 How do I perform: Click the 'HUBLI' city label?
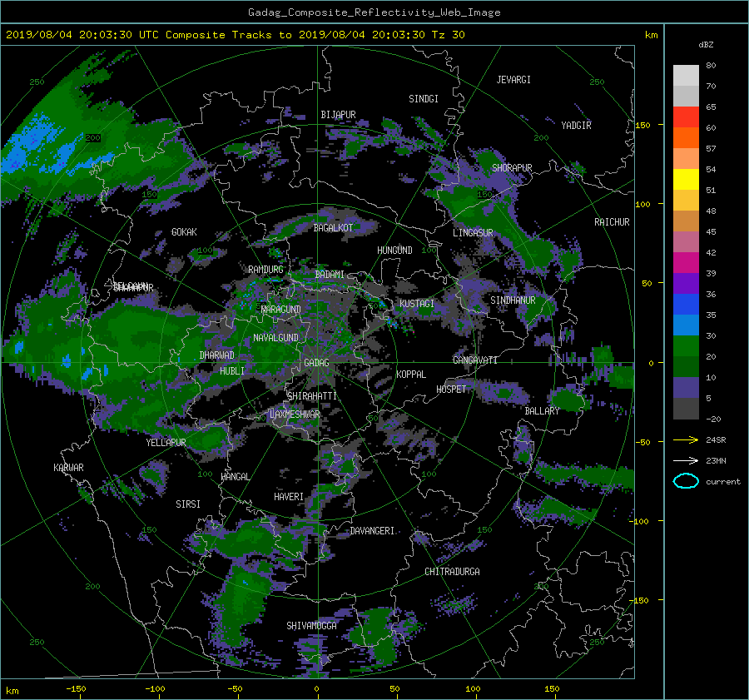(x=231, y=371)
